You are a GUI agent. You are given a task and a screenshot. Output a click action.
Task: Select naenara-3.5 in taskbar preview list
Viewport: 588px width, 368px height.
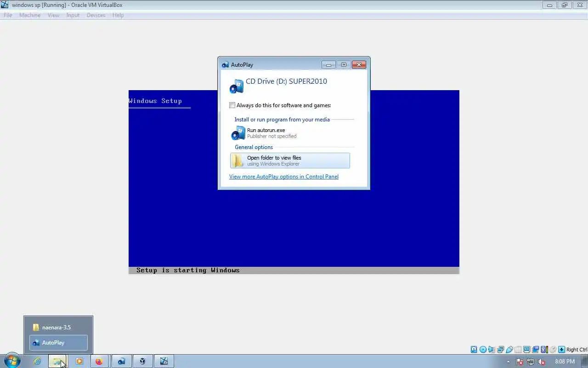(x=58, y=328)
